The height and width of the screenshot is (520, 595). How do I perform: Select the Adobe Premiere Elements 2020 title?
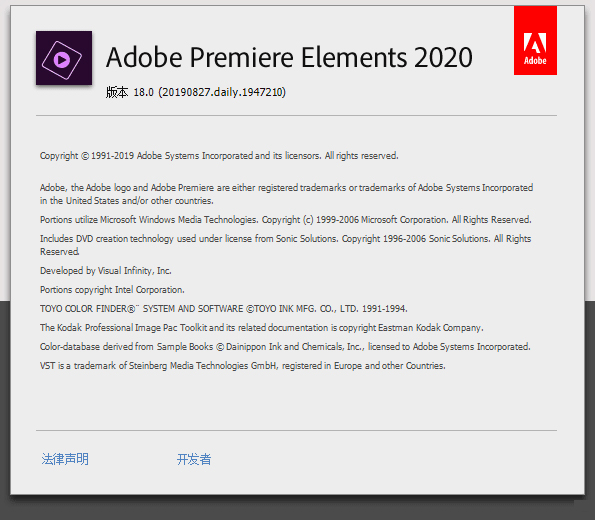(x=289, y=57)
